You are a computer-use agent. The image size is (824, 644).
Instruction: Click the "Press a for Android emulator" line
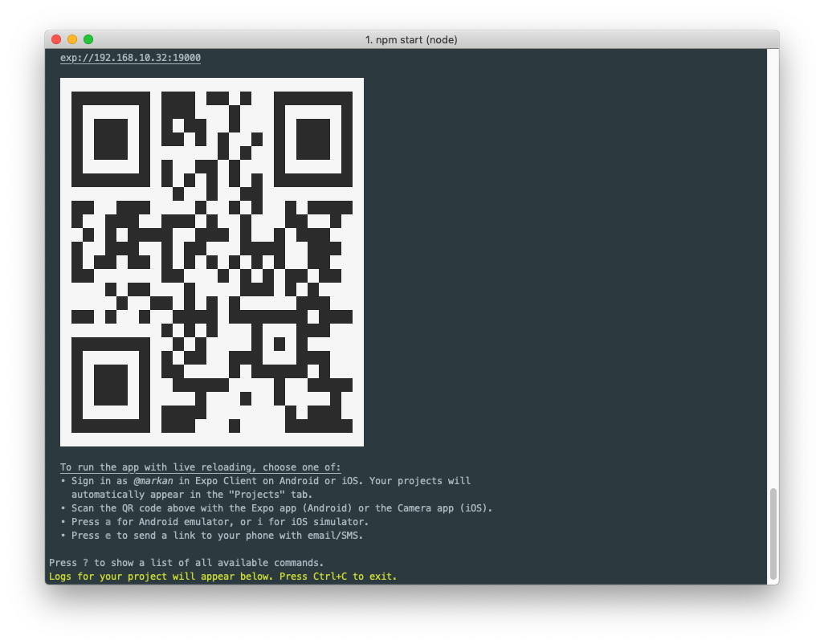(215, 522)
